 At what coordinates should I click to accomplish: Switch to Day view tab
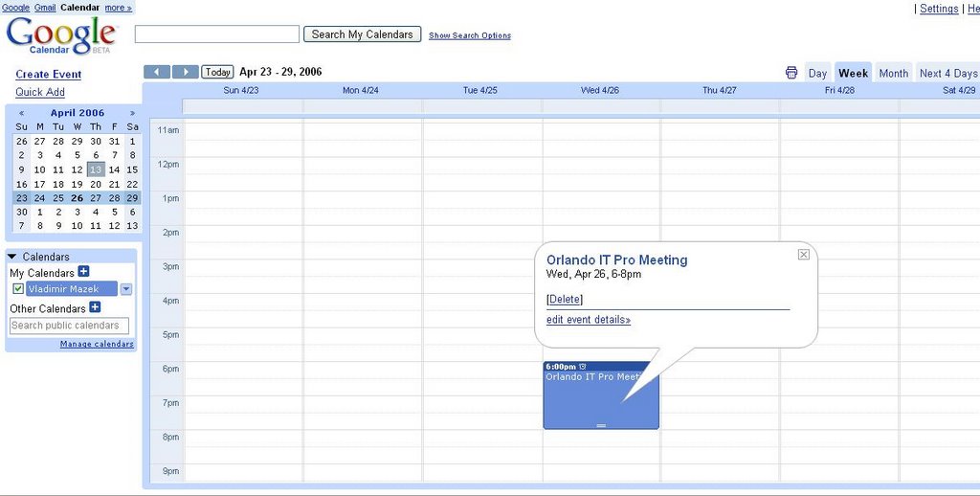click(817, 73)
